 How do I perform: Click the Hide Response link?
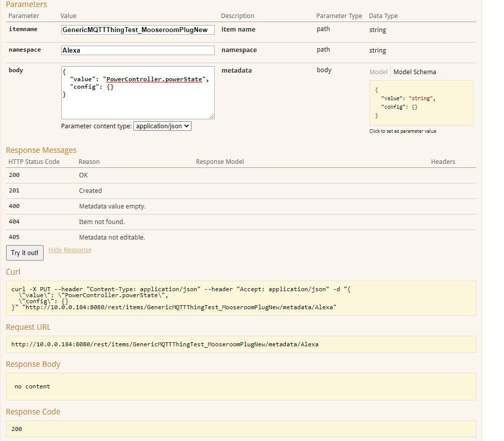pos(70,250)
